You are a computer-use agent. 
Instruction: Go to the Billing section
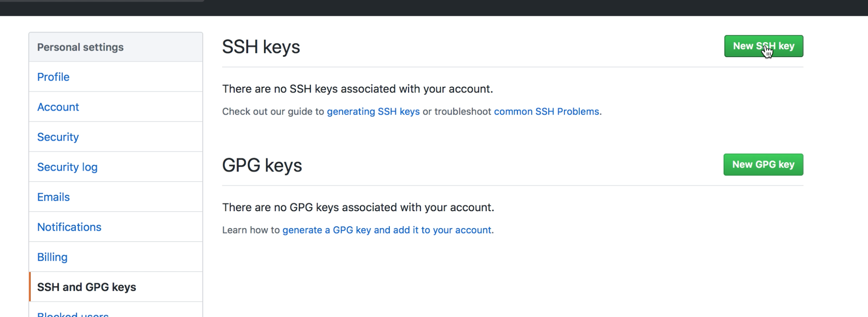[x=52, y=257]
